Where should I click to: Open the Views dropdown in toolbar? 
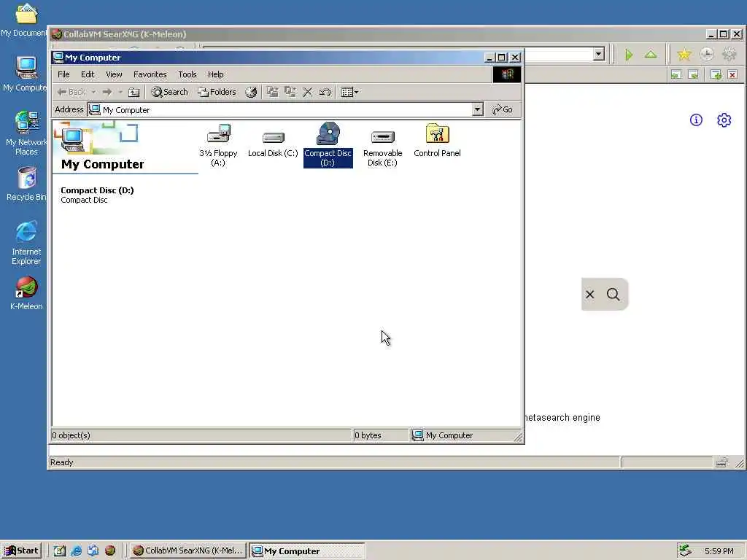point(350,92)
